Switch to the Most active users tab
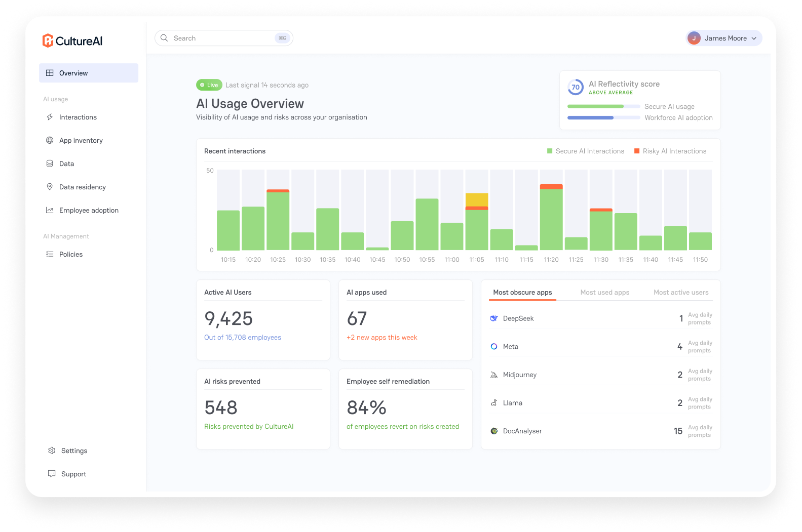Viewport: 802px width, 532px height. [x=681, y=292]
